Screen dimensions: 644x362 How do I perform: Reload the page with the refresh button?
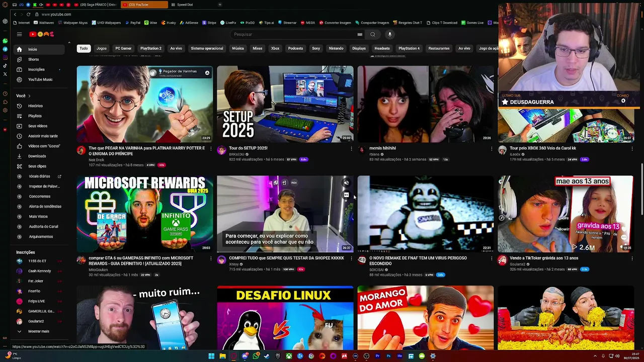(x=28, y=14)
